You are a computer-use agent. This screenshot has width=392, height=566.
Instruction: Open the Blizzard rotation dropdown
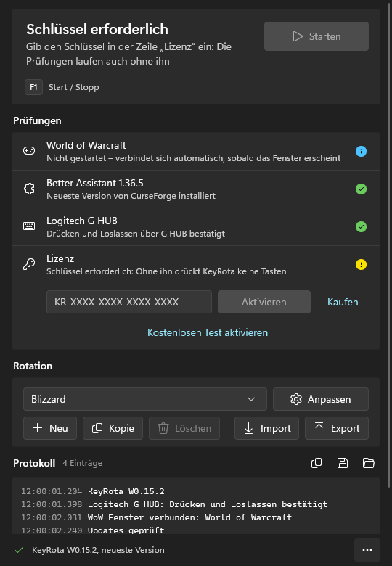point(144,399)
